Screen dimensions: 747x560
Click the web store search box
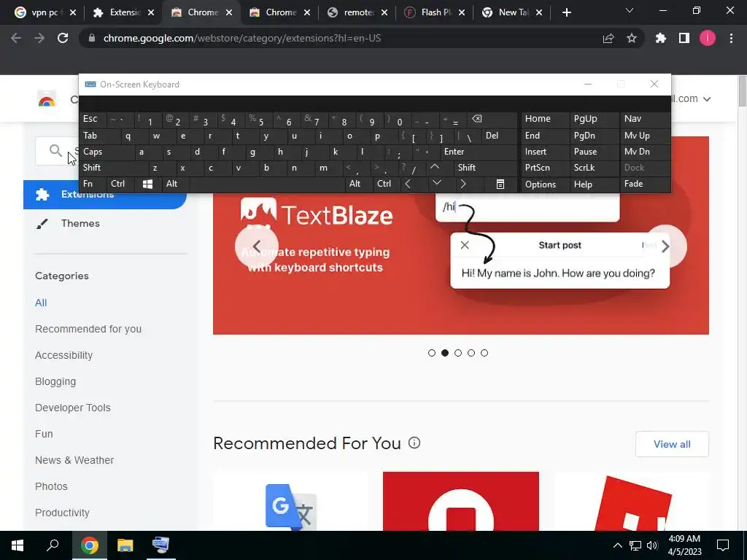57,152
